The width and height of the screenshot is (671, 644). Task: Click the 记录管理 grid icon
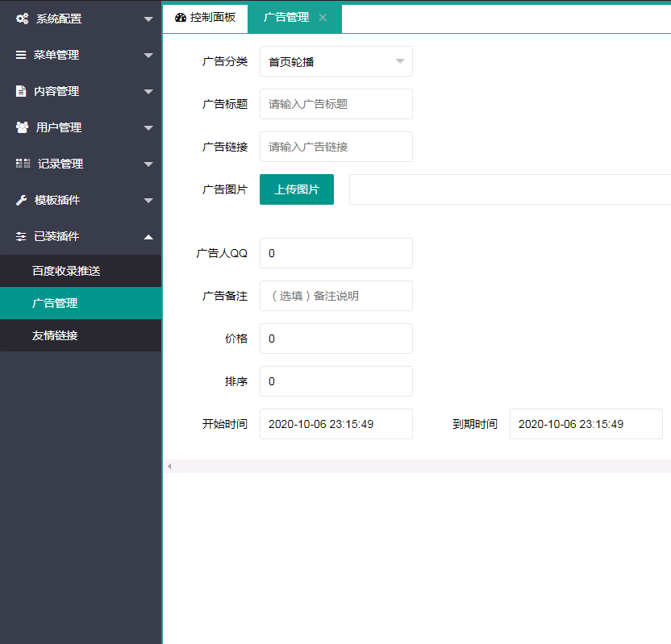click(23, 164)
